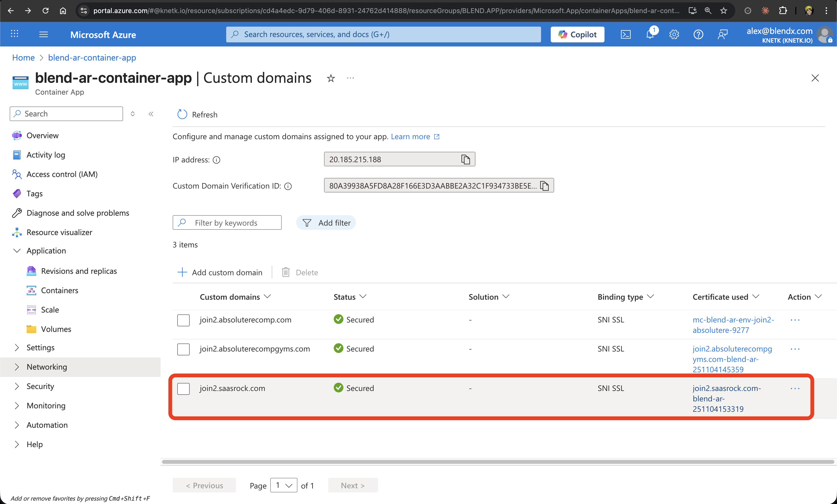Open Azure Cloud Shell icon
The height and width of the screenshot is (504, 837).
[625, 34]
